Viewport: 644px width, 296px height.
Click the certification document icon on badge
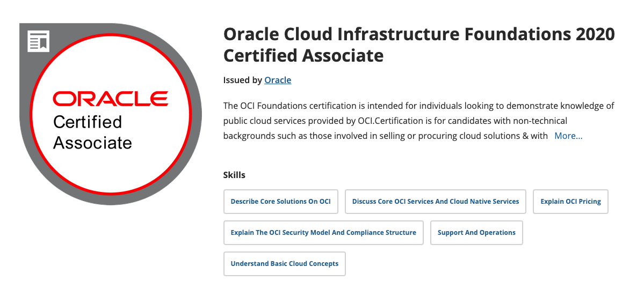point(39,41)
